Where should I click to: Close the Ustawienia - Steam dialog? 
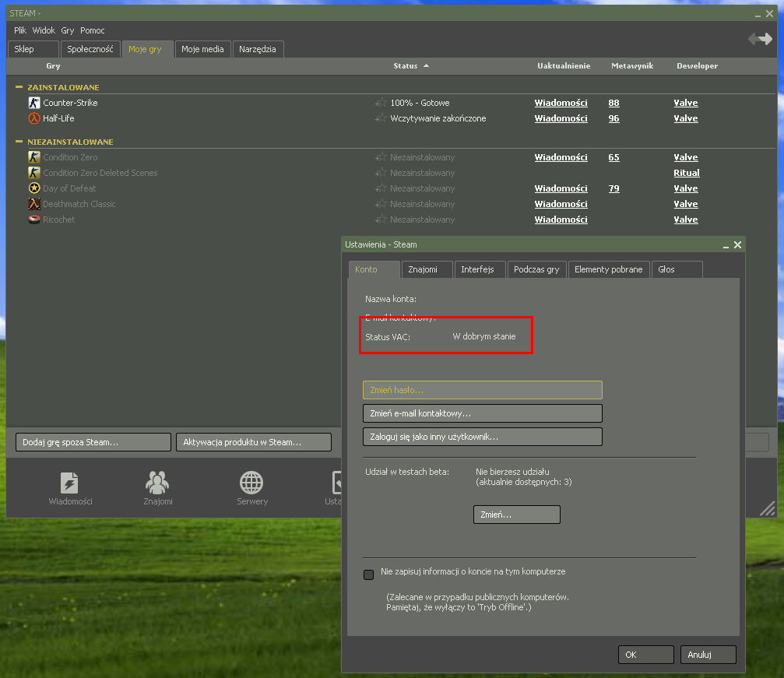(x=737, y=245)
